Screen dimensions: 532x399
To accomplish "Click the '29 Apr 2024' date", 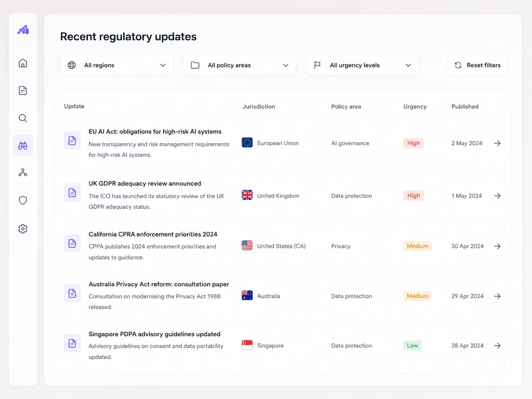I will point(467,296).
